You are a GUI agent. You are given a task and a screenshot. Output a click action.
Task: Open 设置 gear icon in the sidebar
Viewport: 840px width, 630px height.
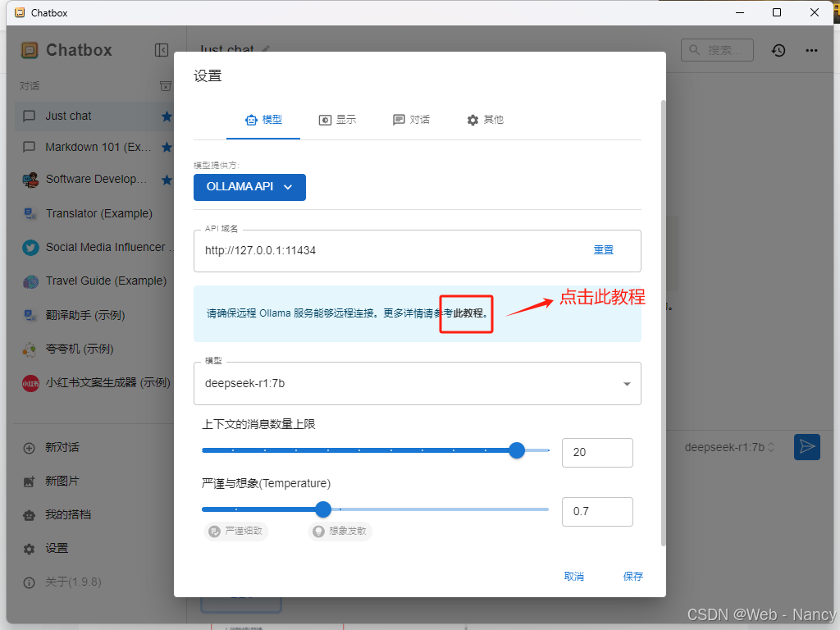click(29, 549)
